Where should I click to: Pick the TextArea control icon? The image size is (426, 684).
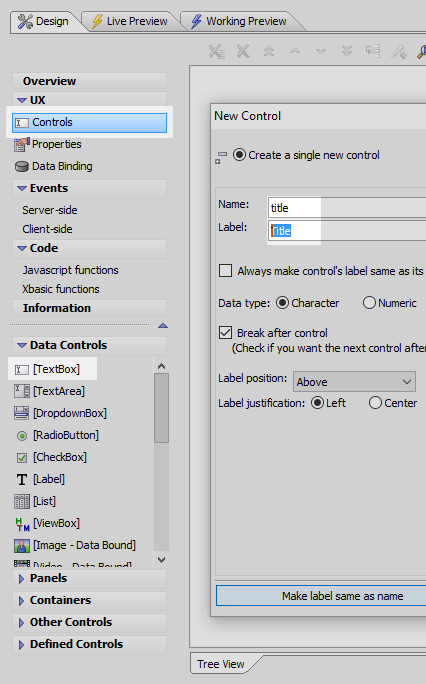pos(21,391)
